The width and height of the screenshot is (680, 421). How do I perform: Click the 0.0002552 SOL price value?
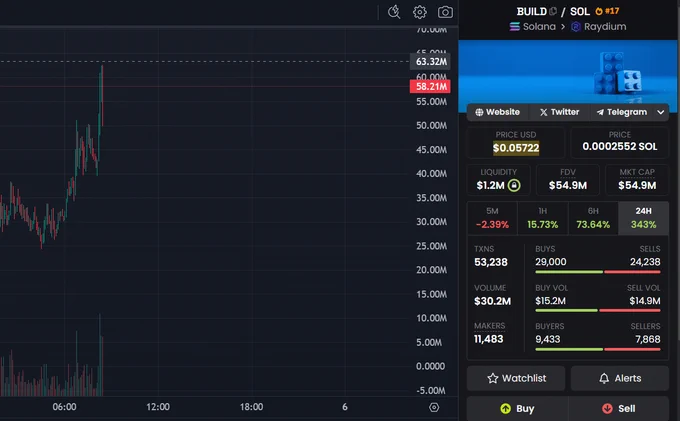(620, 147)
